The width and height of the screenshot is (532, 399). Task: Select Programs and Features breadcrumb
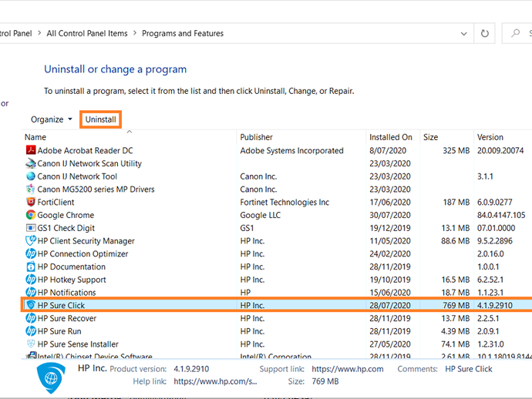pyautogui.click(x=183, y=34)
